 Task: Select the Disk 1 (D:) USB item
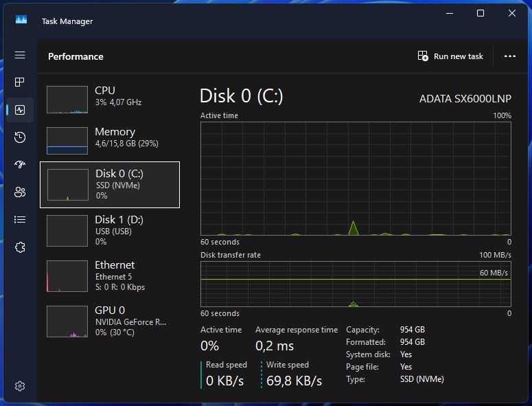(110, 231)
